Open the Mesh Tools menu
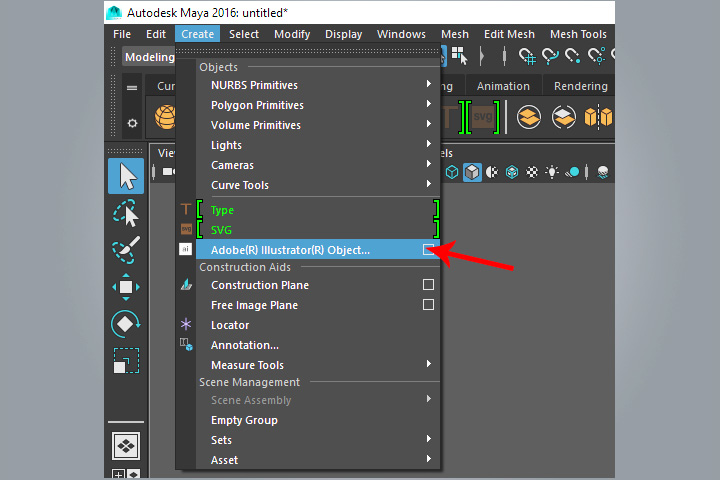This screenshot has height=480, width=720. point(578,34)
